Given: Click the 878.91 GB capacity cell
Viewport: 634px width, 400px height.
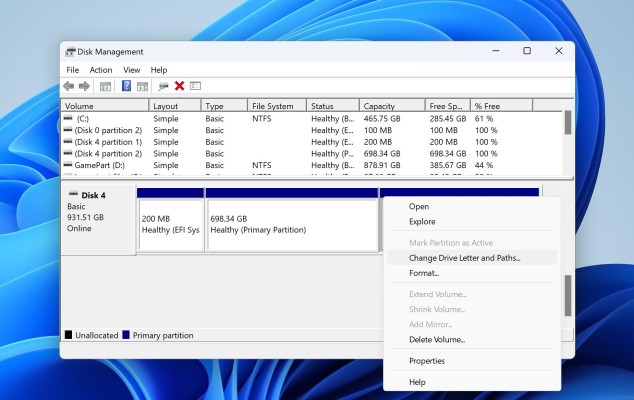Looking at the screenshot, I should point(382,165).
